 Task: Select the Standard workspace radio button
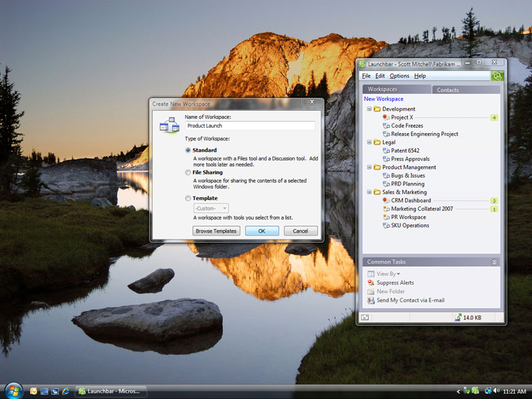[188, 150]
